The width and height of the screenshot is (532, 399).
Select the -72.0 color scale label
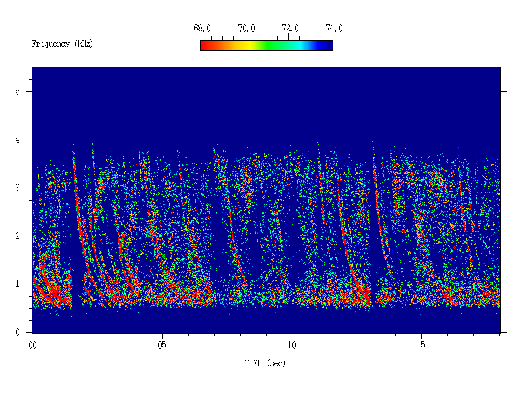coord(288,29)
